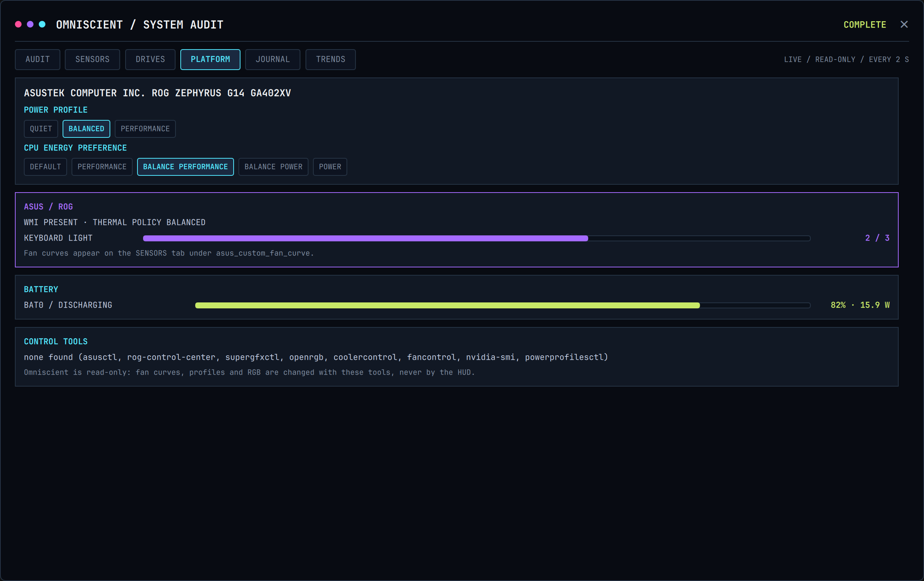Image resolution: width=924 pixels, height=581 pixels.
Task: View the TRENDS tab
Action: pos(331,60)
